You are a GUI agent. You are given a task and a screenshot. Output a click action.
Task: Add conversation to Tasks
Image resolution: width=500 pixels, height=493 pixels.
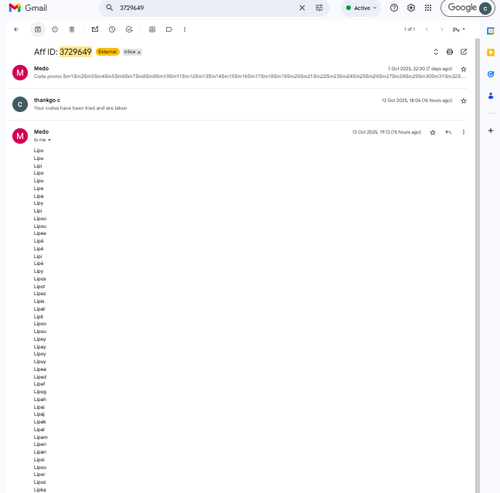click(129, 29)
